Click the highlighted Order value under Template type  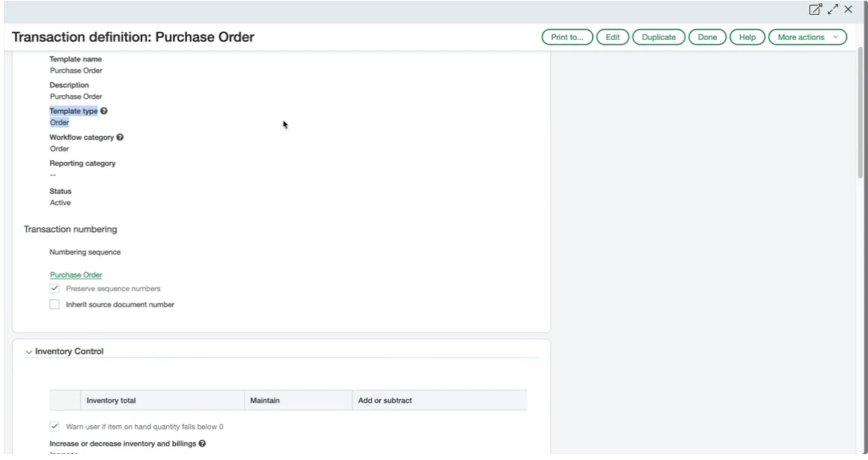[x=60, y=122]
